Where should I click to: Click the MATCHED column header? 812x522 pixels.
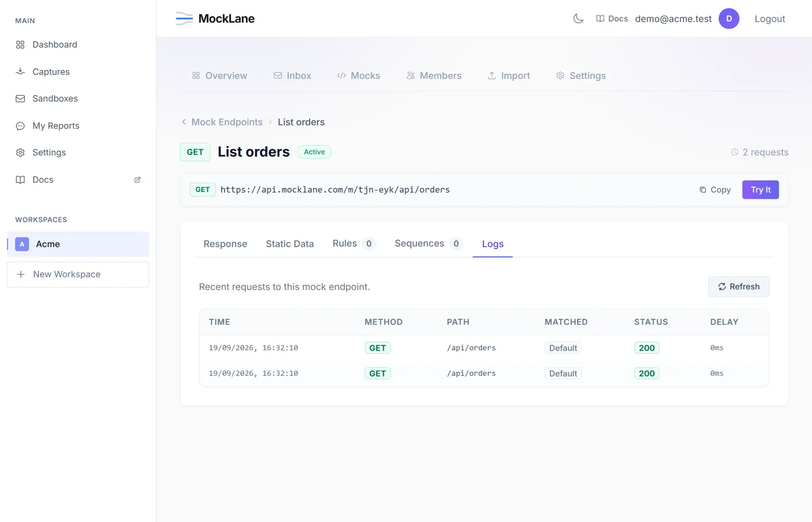coord(566,322)
